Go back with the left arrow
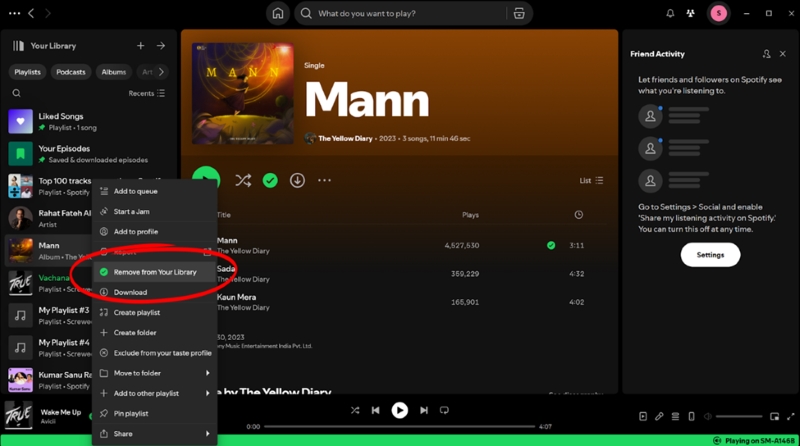800x446 pixels. coord(31,13)
